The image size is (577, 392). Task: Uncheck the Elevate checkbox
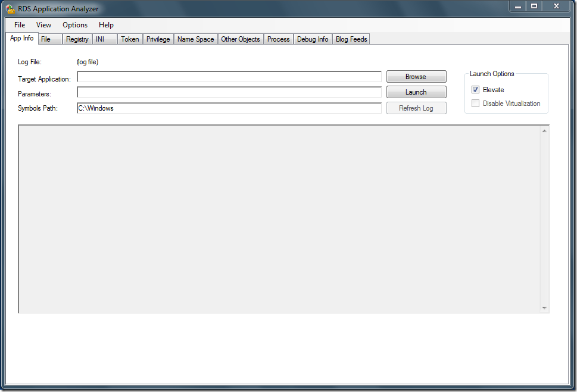[x=475, y=90]
